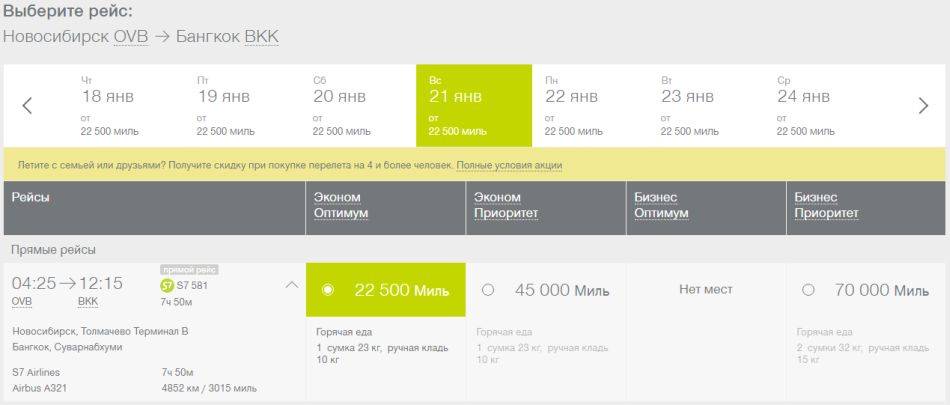Click the BKK code under arrival time
950x405 pixels.
[88, 301]
